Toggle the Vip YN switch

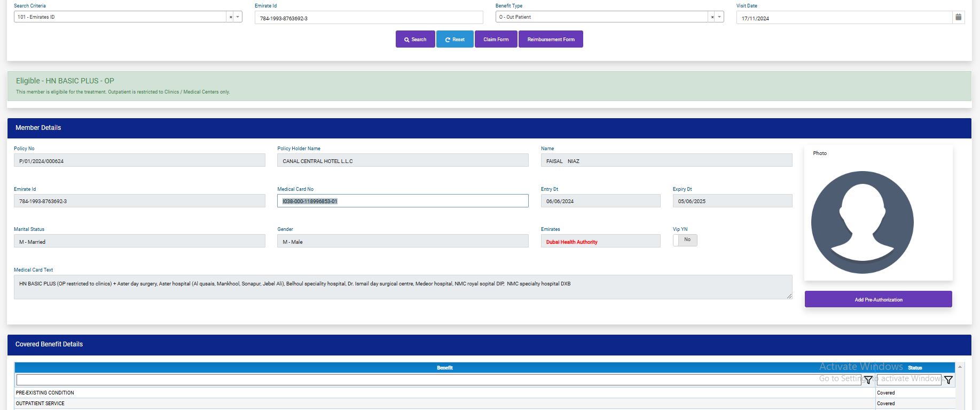pyautogui.click(x=685, y=240)
